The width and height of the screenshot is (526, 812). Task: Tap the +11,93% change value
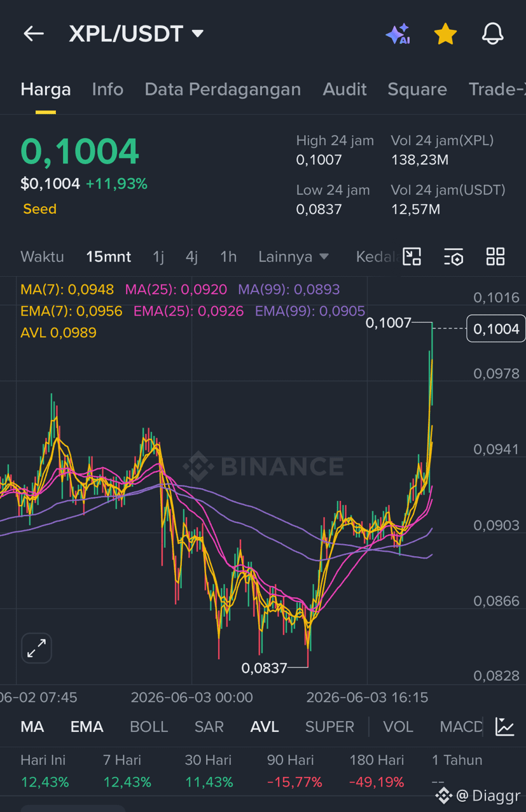pos(116,184)
